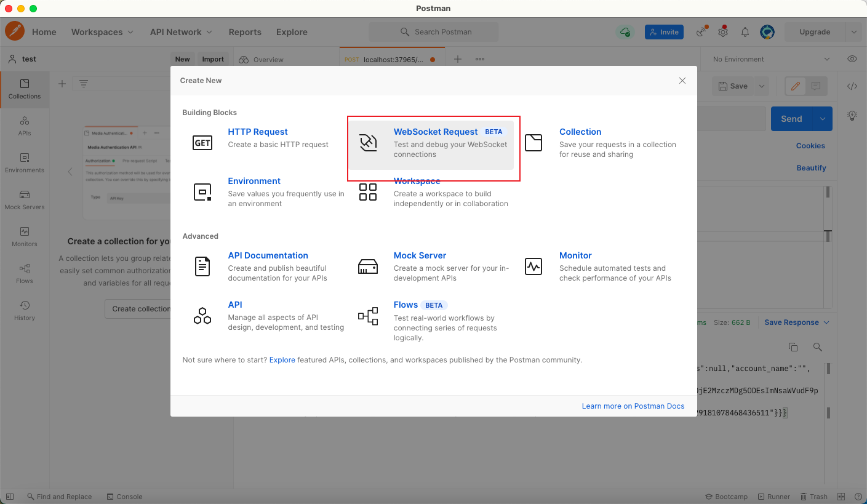Open the comments icon

click(x=816, y=86)
